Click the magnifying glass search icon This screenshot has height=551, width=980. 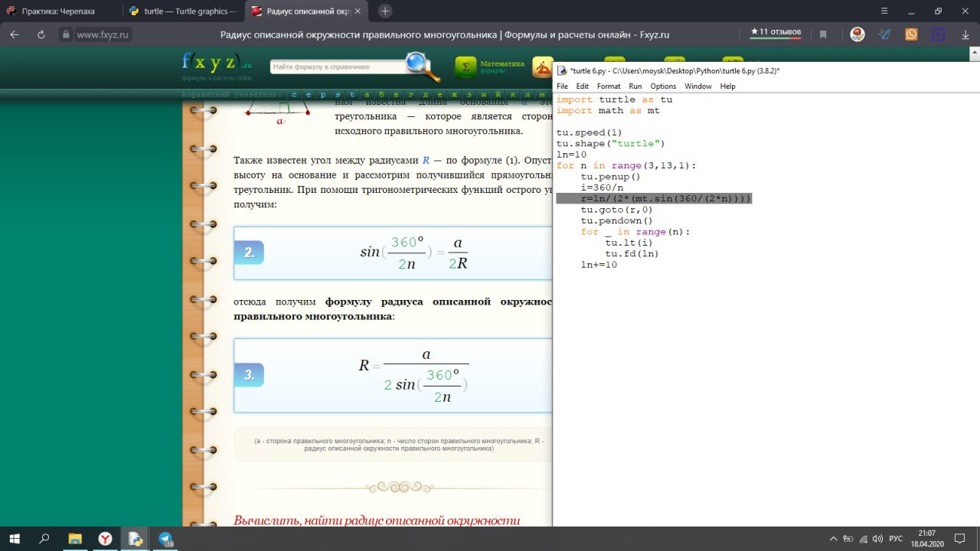tap(423, 67)
